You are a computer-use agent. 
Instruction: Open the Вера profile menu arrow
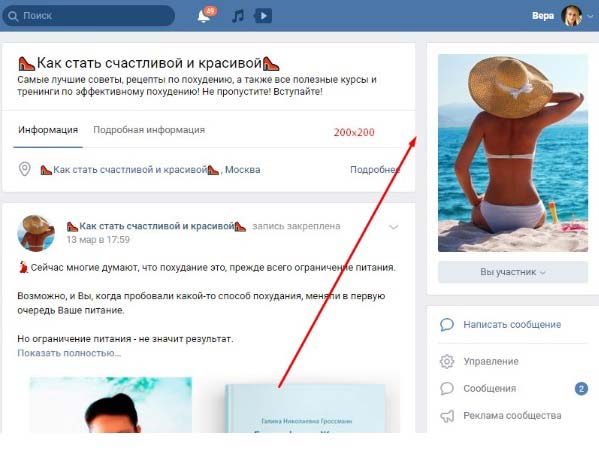pyautogui.click(x=591, y=16)
